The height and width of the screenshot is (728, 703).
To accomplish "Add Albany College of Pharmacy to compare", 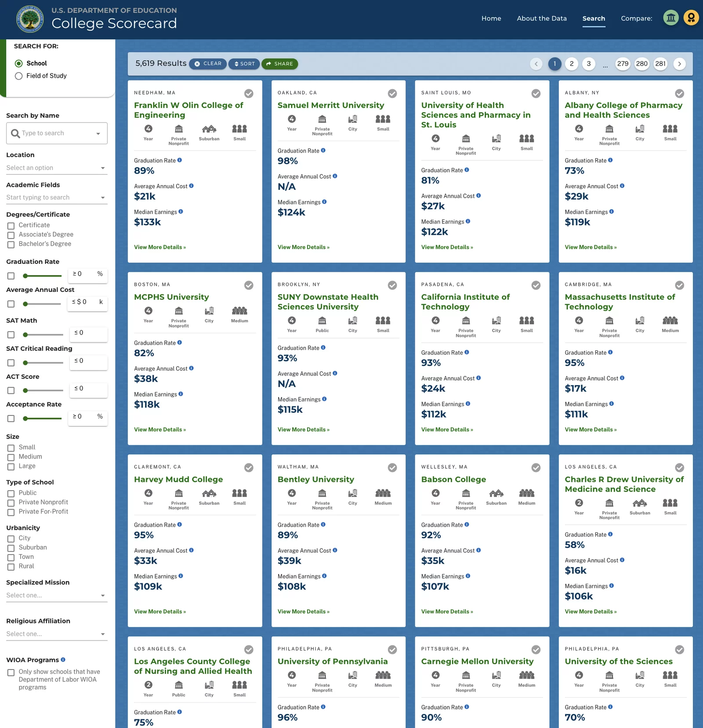I will point(679,94).
